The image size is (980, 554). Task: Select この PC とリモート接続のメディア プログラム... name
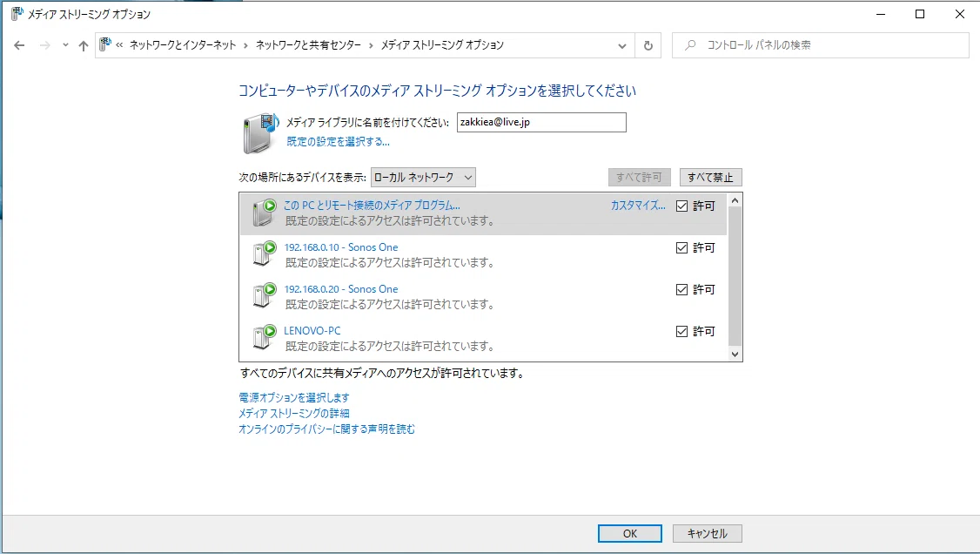pos(372,205)
